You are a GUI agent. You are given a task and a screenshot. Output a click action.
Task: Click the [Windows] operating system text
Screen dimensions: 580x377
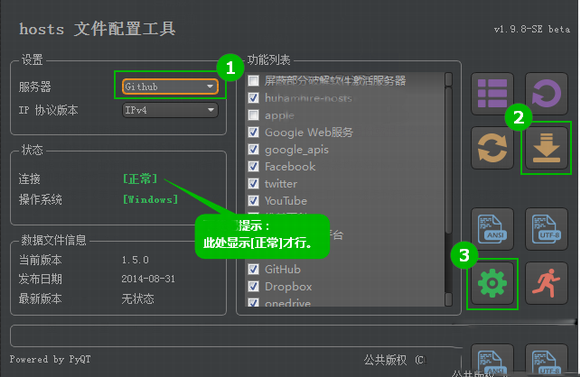(x=150, y=200)
